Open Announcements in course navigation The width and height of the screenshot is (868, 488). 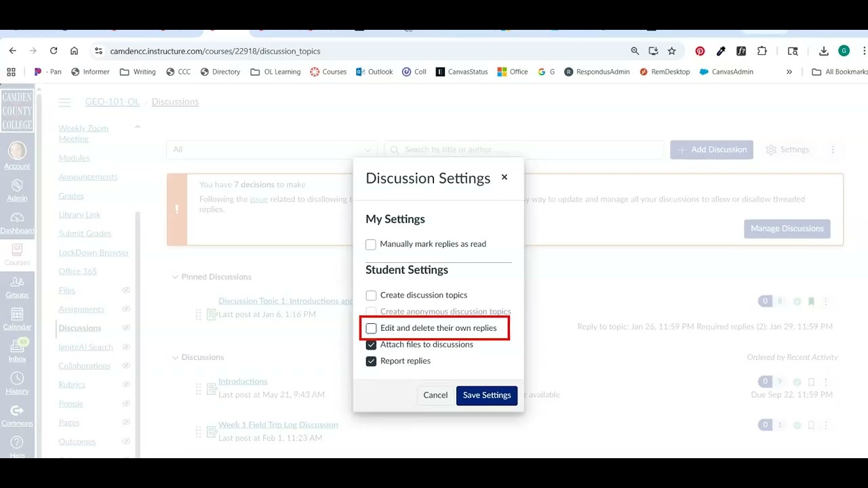coord(87,177)
